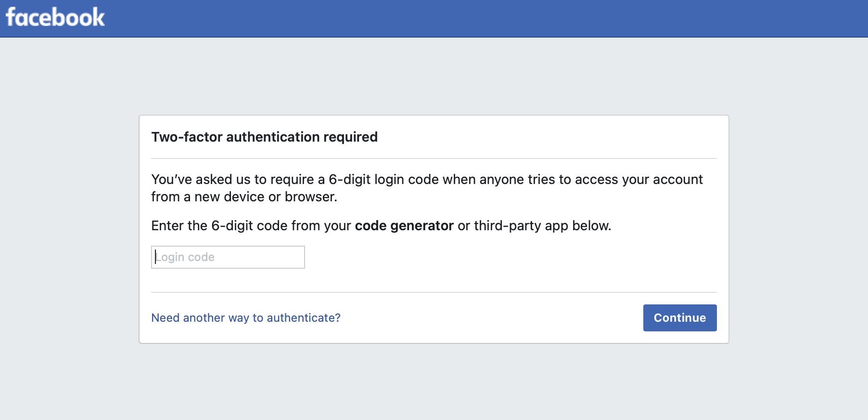Click the blue Facebook top bar
Viewport: 868px width, 420px height.
point(433,17)
